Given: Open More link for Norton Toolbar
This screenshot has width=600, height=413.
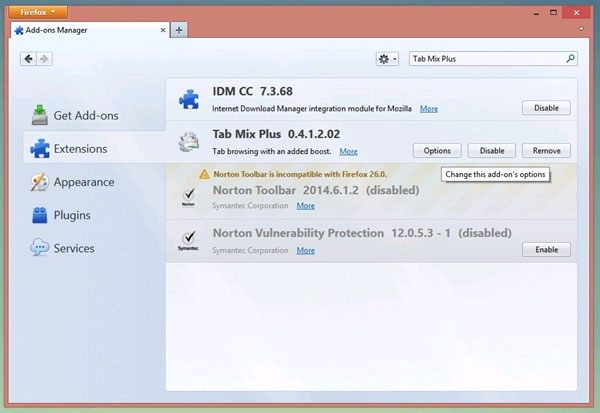Looking at the screenshot, I should (x=305, y=206).
